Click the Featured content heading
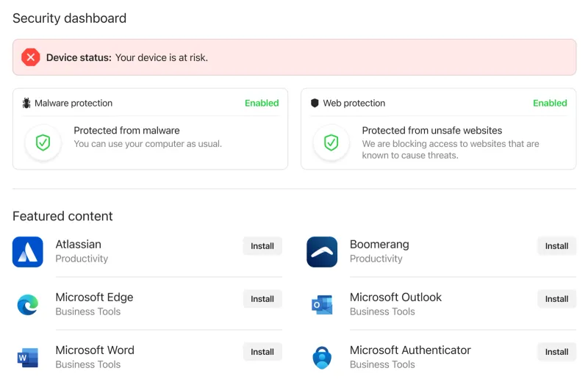 coord(62,216)
